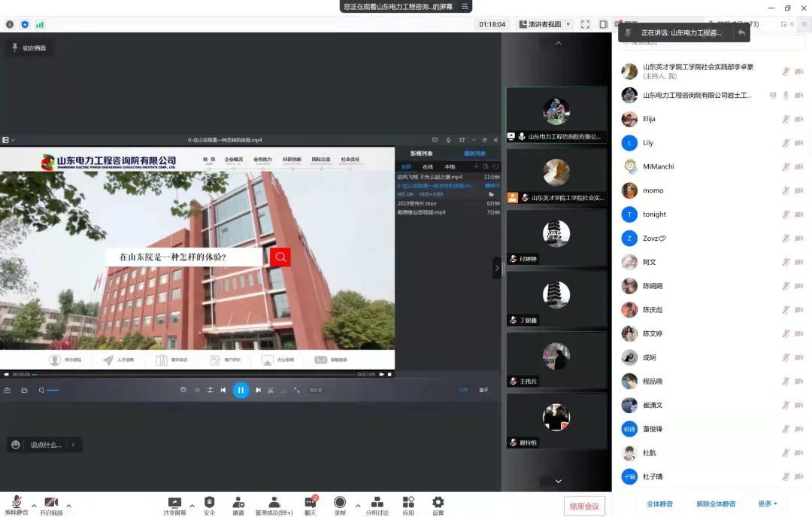Open the player's folder open-file icon

click(24, 390)
